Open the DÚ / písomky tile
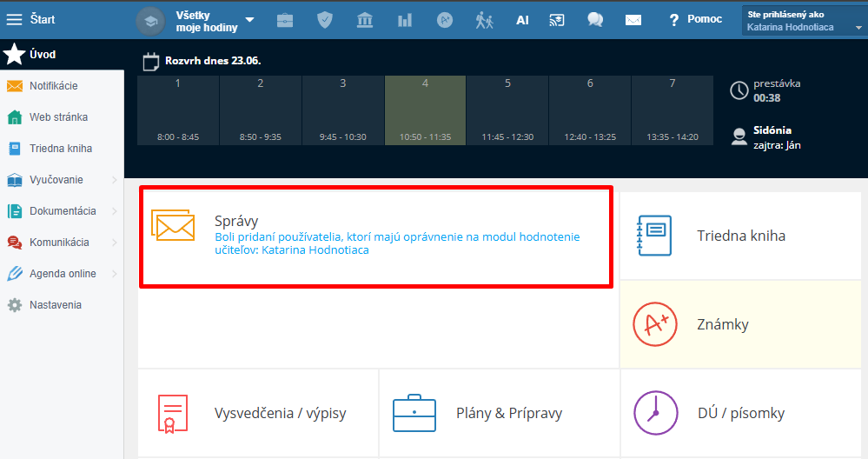 point(740,413)
